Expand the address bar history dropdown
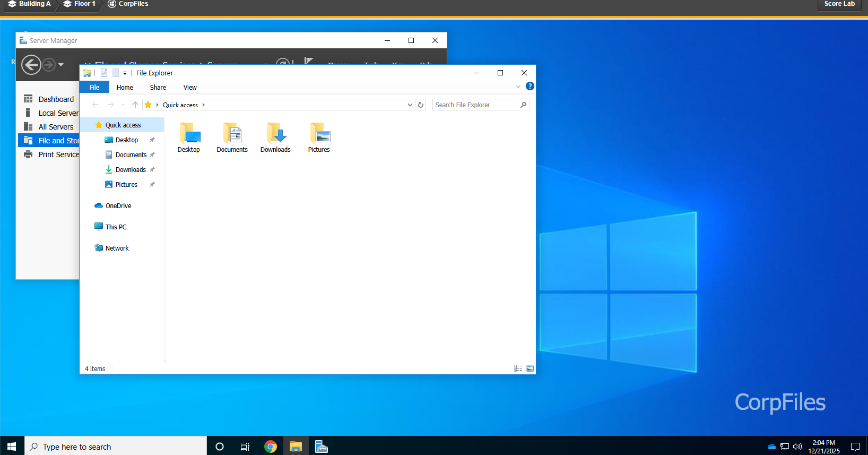Screen dimensions: 868x455 (410, 105)
